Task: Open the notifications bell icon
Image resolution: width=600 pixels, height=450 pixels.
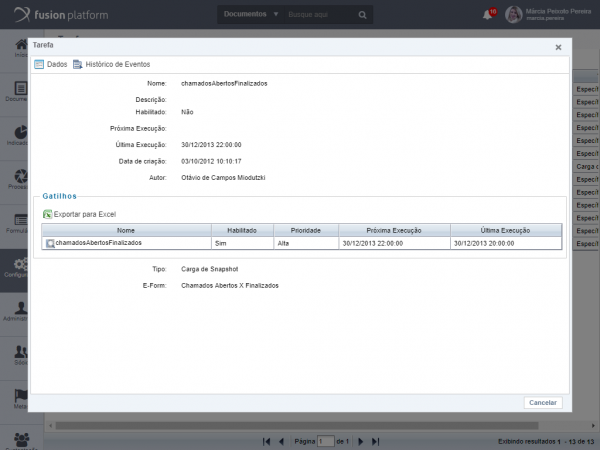Action: click(488, 15)
